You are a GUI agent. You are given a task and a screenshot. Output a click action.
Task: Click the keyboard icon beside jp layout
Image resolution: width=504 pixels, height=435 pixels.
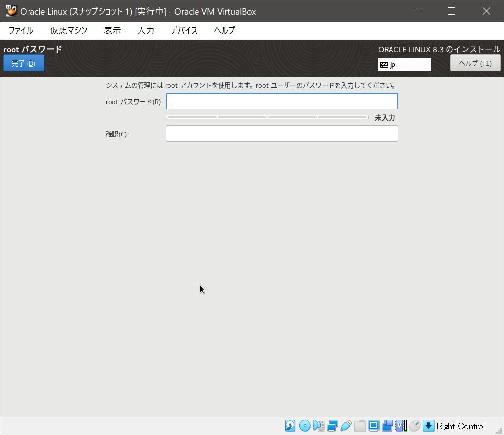384,65
